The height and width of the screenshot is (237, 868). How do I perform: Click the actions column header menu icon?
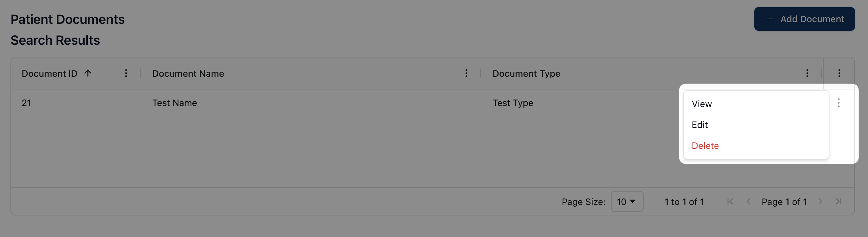click(x=839, y=73)
